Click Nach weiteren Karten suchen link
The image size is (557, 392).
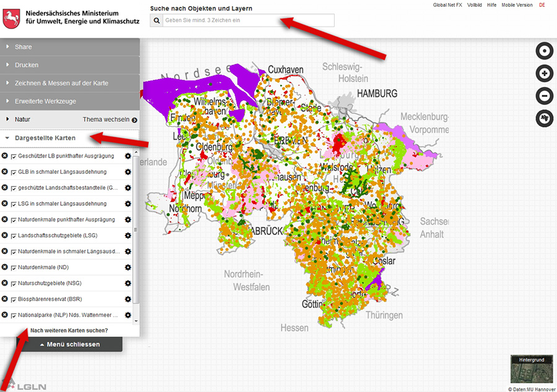(69, 330)
